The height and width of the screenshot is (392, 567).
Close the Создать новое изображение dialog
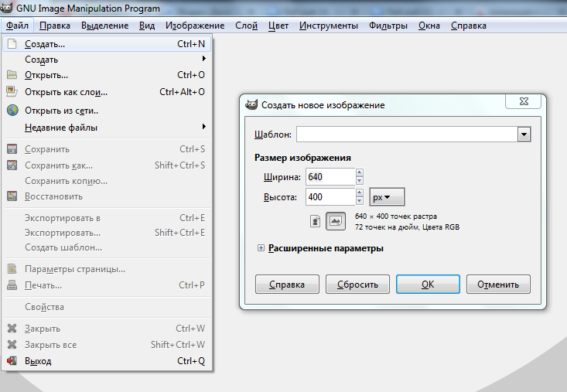pos(523,101)
